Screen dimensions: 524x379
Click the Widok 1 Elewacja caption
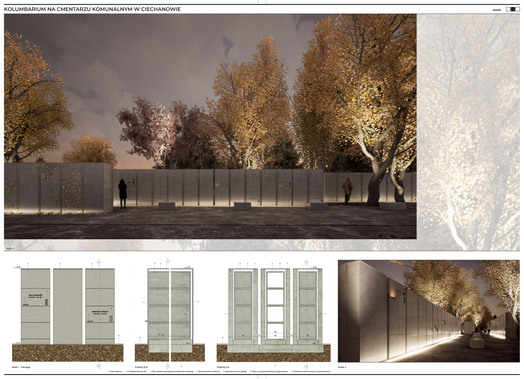click(x=21, y=367)
